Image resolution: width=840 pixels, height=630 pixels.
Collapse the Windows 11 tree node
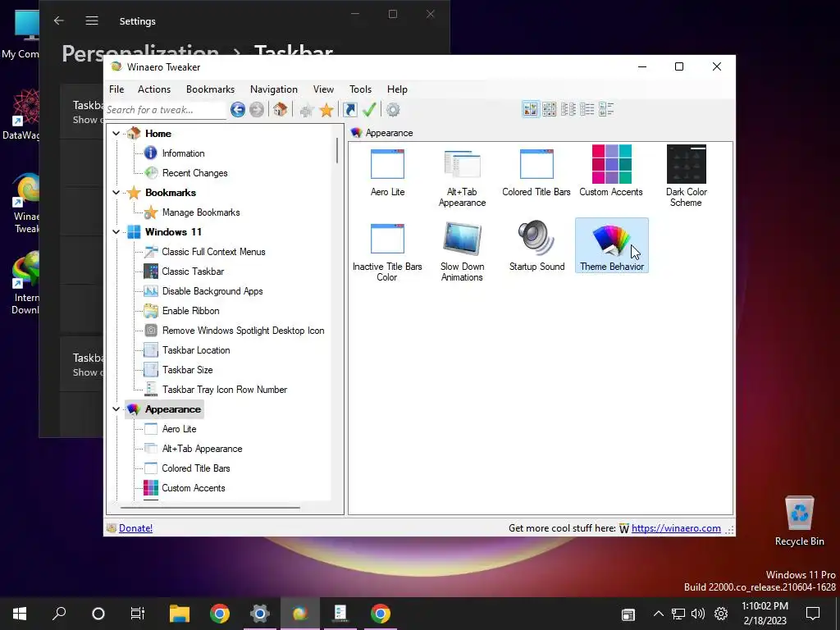(116, 232)
